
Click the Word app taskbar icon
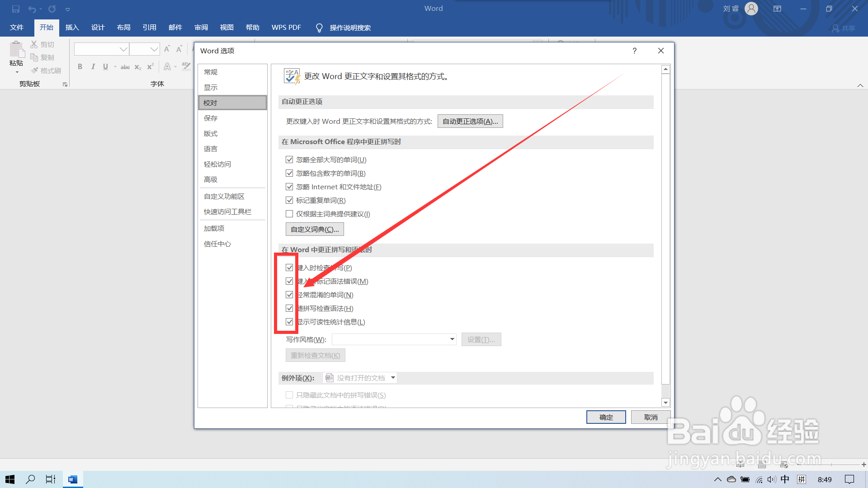click(72, 479)
